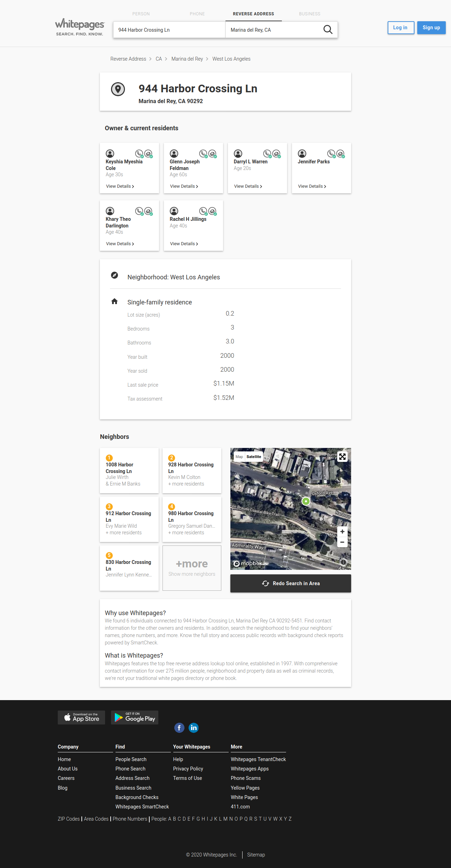Download from the App Store badge
Image resolution: width=451 pixels, height=868 pixels.
81,718
